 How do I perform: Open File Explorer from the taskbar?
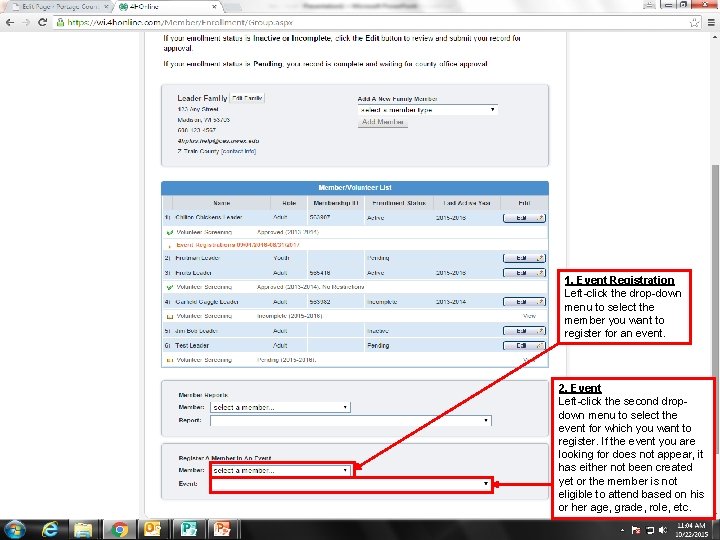tap(83, 529)
